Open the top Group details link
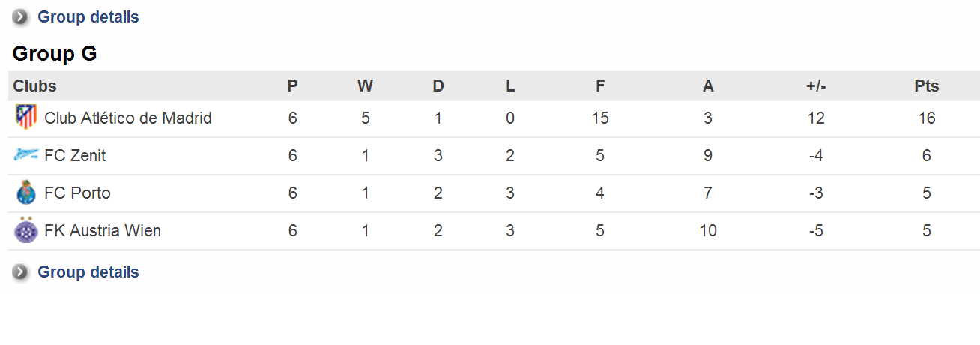 point(88,16)
